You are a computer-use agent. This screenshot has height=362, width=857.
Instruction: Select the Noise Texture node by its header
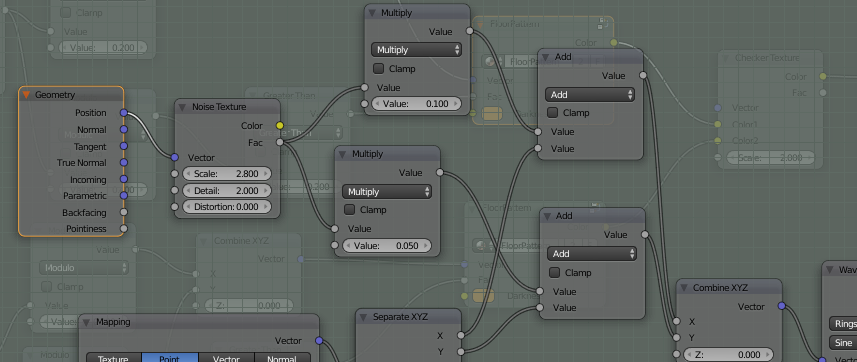227,107
